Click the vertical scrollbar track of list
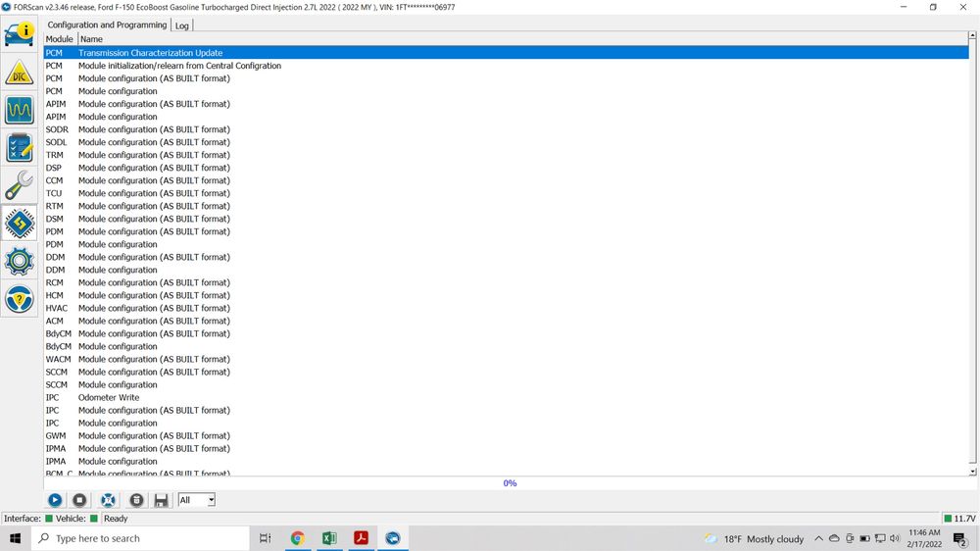This screenshot has height=551, width=980. click(x=972, y=250)
